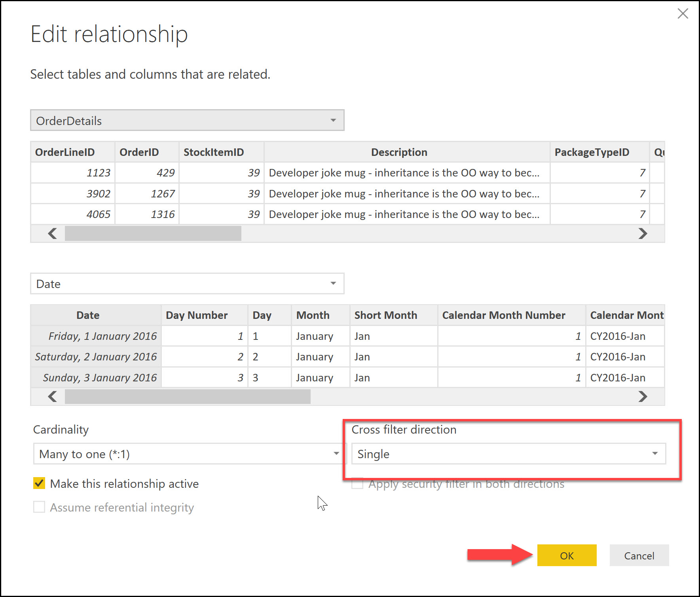This screenshot has width=700, height=597.
Task: Click OrderLineID cell 1123
Action: click(73, 173)
